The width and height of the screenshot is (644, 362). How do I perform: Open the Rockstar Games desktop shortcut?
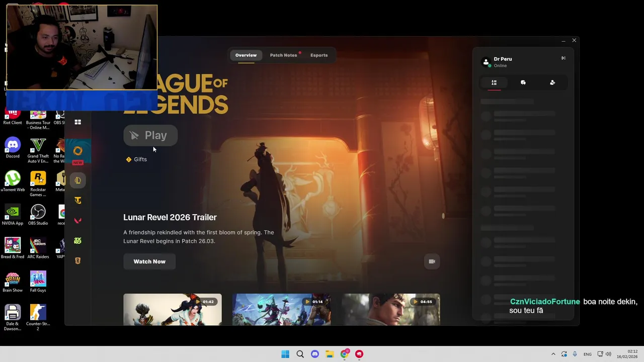38,184
